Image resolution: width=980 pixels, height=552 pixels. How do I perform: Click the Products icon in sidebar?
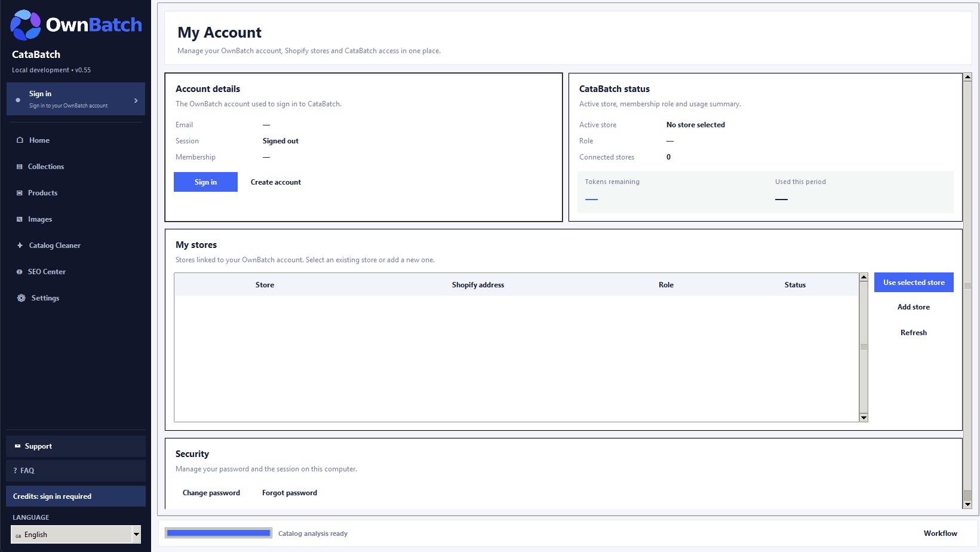tap(20, 193)
